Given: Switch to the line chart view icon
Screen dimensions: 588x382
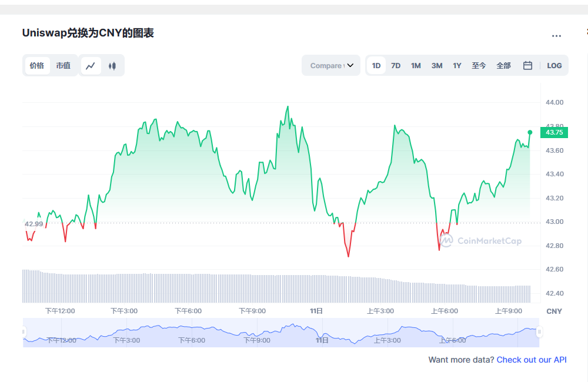Looking at the screenshot, I should (x=91, y=66).
